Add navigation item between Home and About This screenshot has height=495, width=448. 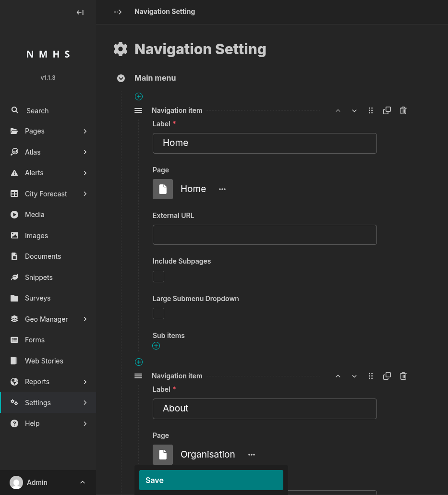click(139, 362)
